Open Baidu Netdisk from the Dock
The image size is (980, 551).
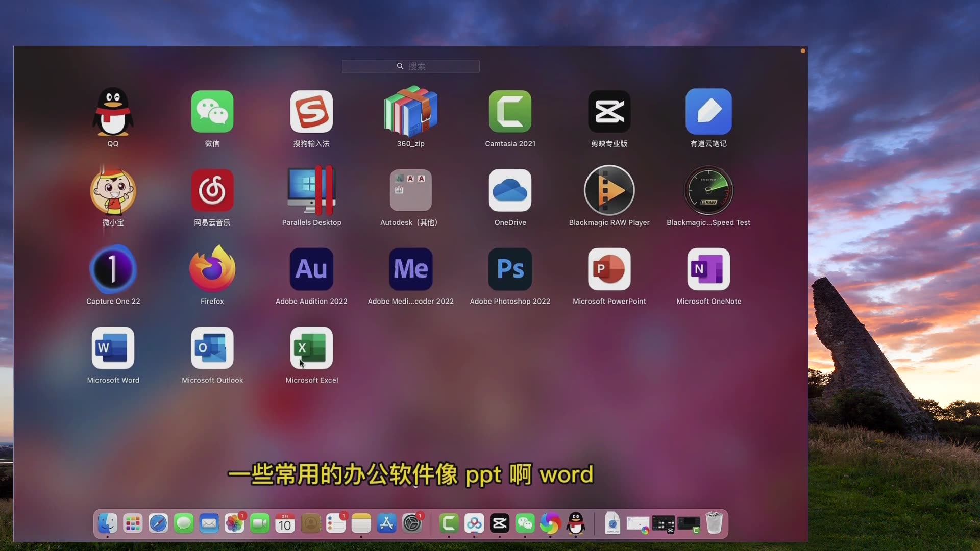coord(474,523)
